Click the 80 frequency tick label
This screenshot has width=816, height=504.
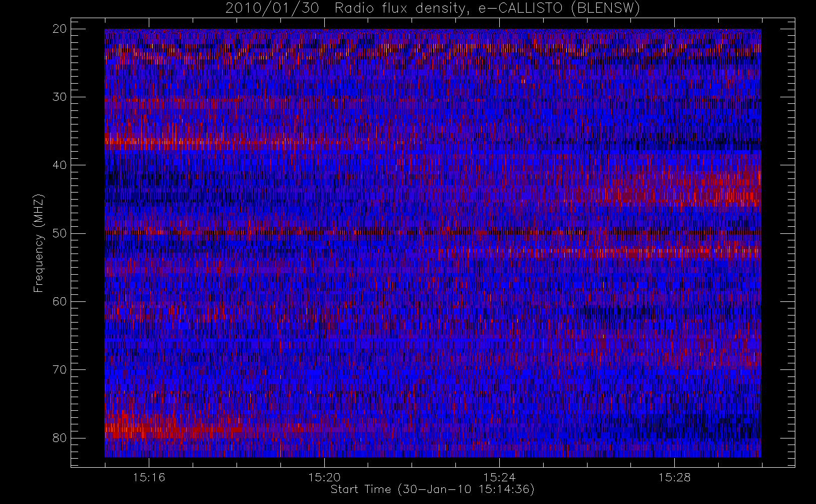click(x=60, y=437)
